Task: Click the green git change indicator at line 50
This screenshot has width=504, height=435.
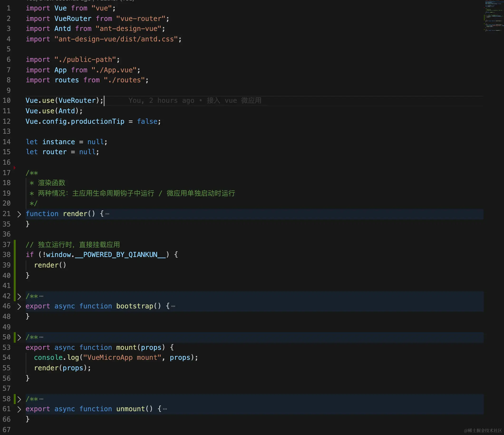Action: tap(15, 337)
